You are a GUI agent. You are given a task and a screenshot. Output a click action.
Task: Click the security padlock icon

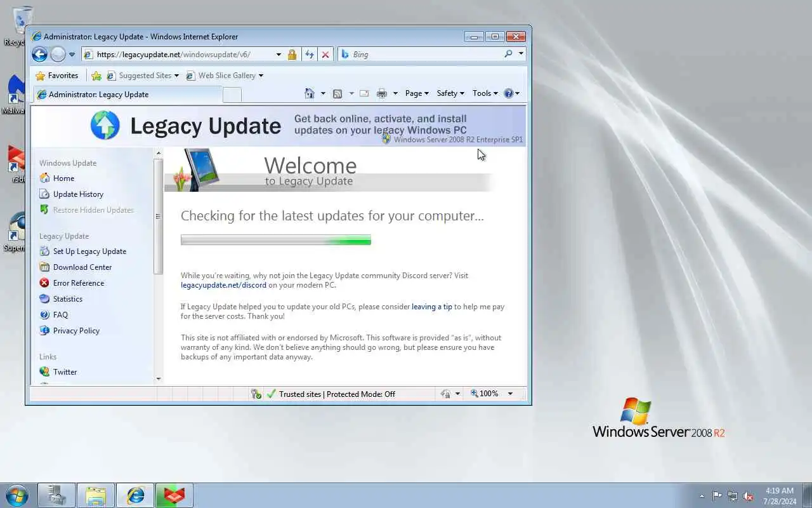tap(292, 55)
